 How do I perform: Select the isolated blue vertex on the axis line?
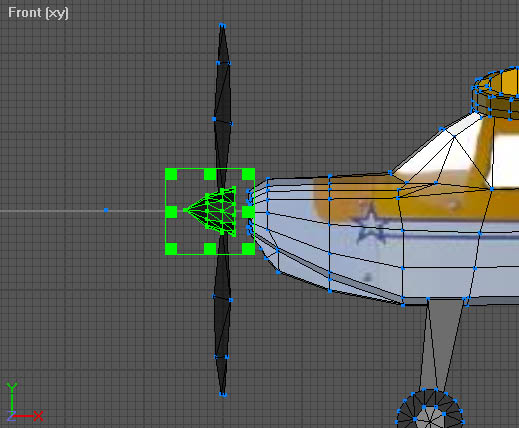[106, 210]
